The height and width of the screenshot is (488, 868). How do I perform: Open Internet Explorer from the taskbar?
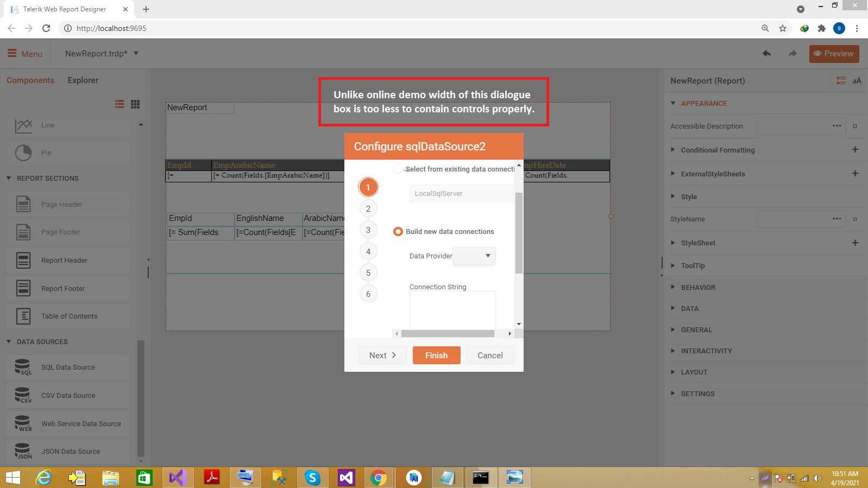tap(43, 478)
